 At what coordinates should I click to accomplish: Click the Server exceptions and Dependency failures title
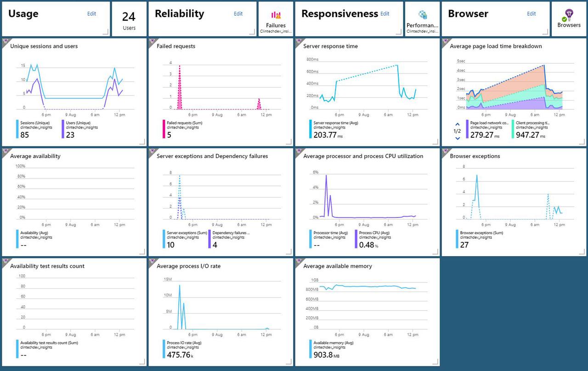[x=212, y=156]
